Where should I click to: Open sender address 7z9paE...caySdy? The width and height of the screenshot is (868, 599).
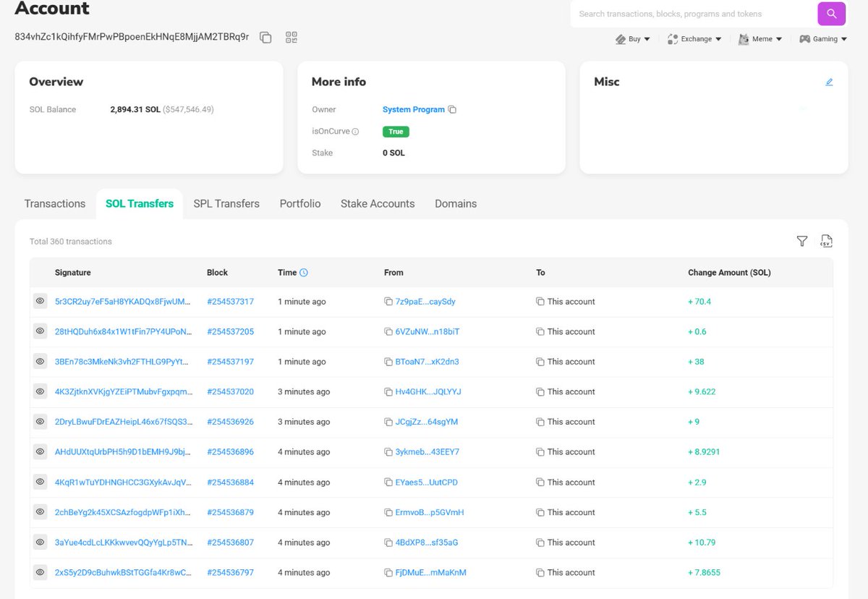pos(425,302)
